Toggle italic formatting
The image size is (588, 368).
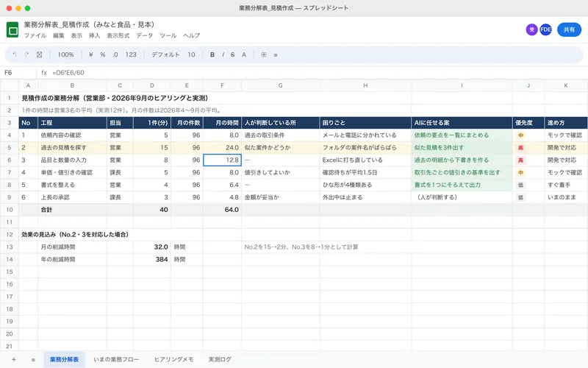point(223,54)
